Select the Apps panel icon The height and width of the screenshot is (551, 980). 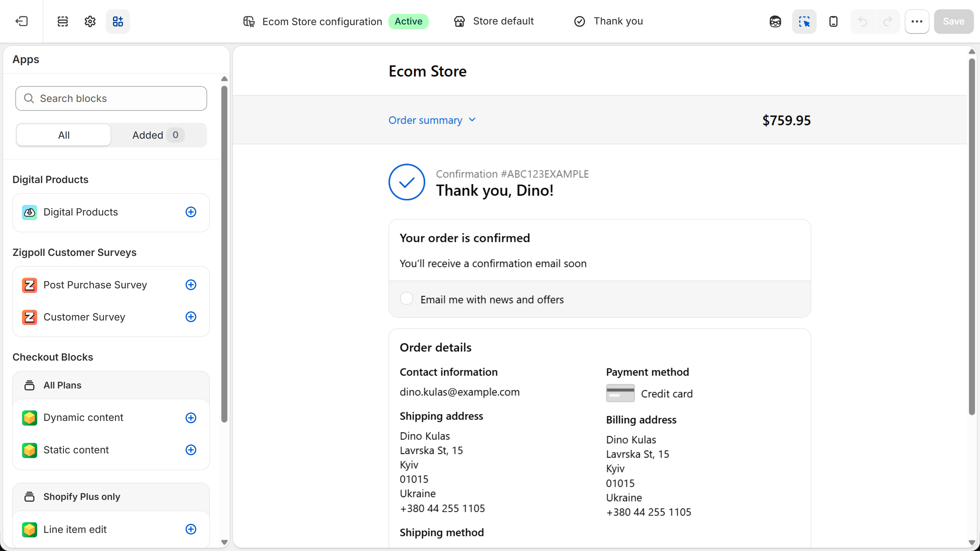tap(118, 21)
